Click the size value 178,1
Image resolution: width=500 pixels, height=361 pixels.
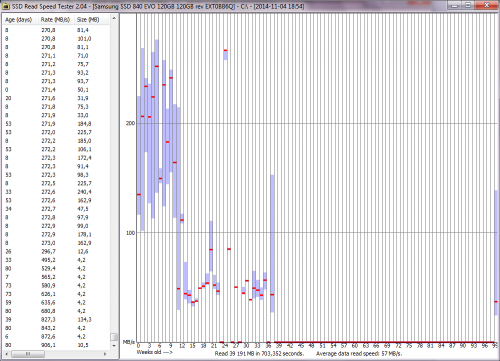pos(84,234)
